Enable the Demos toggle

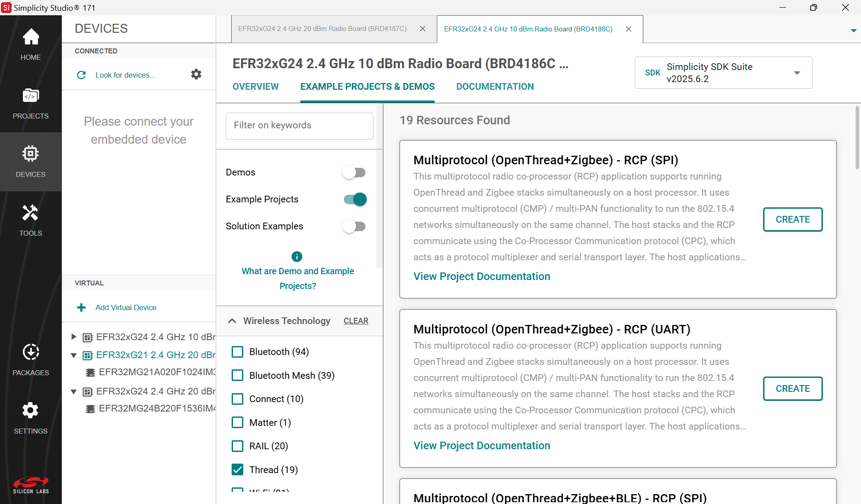click(354, 172)
